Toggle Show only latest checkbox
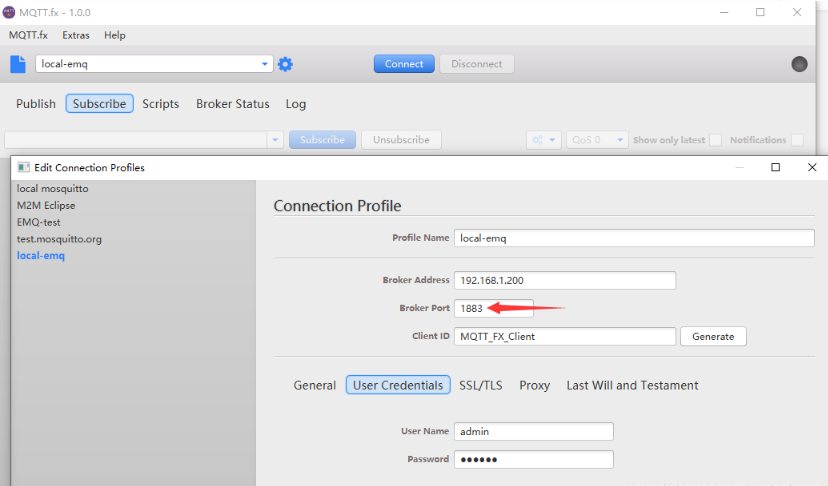This screenshot has height=486, width=828. (x=716, y=140)
